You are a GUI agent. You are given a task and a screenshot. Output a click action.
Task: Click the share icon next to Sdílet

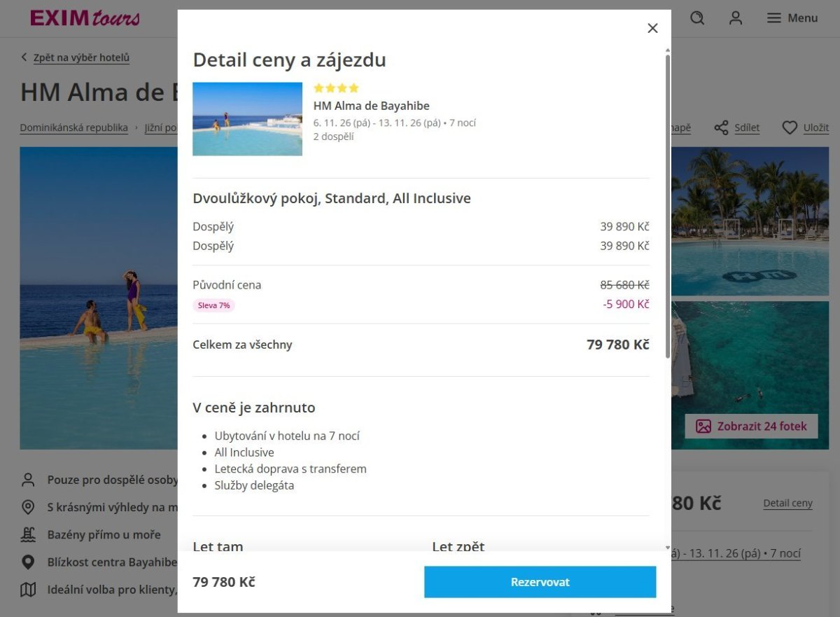tap(721, 128)
